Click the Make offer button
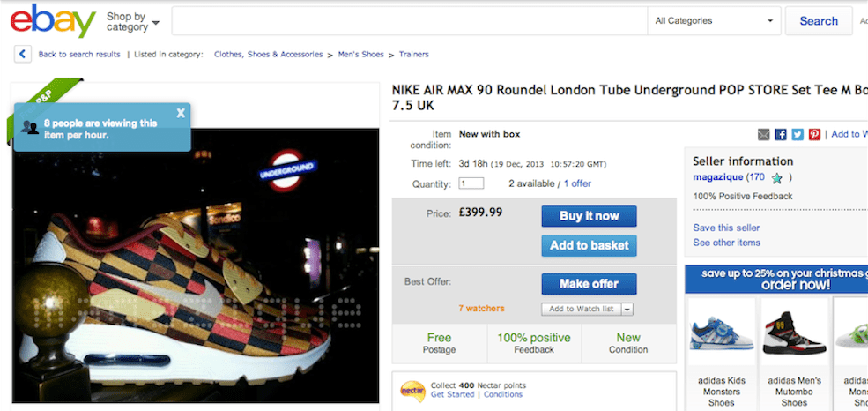 point(589,284)
